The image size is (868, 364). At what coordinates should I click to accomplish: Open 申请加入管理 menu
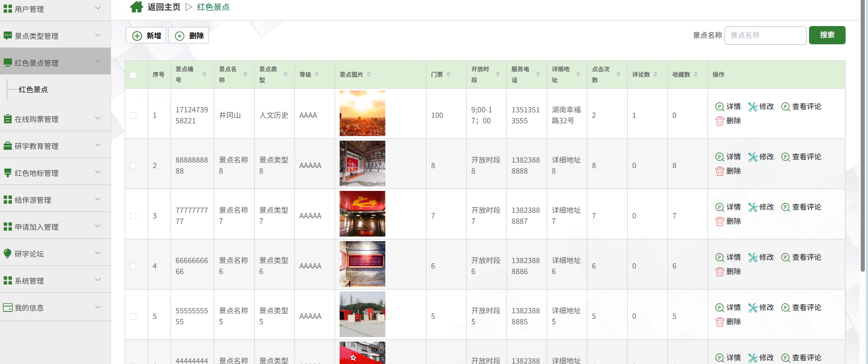point(55,227)
